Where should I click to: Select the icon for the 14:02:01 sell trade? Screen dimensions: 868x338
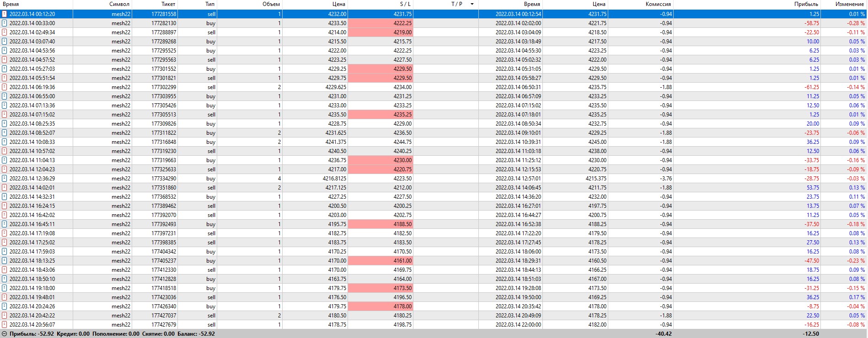point(5,188)
